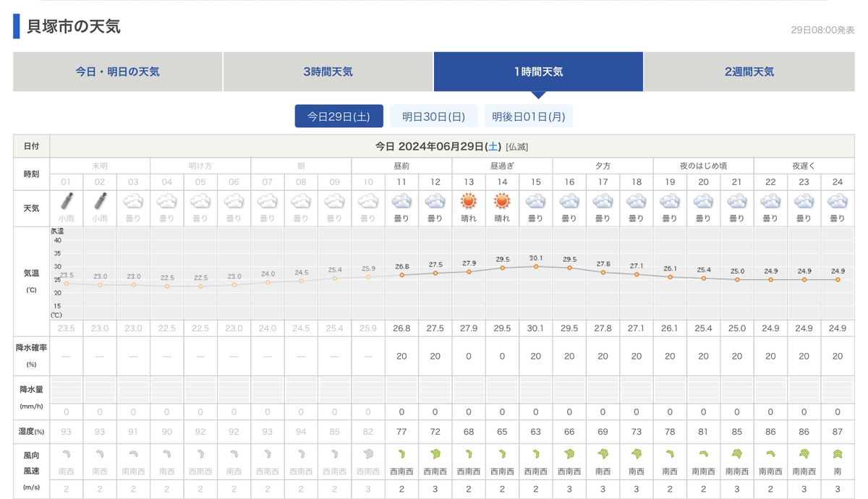Click wind direction arrow at hour 20
This screenshot has height=499, width=868.
click(703, 454)
